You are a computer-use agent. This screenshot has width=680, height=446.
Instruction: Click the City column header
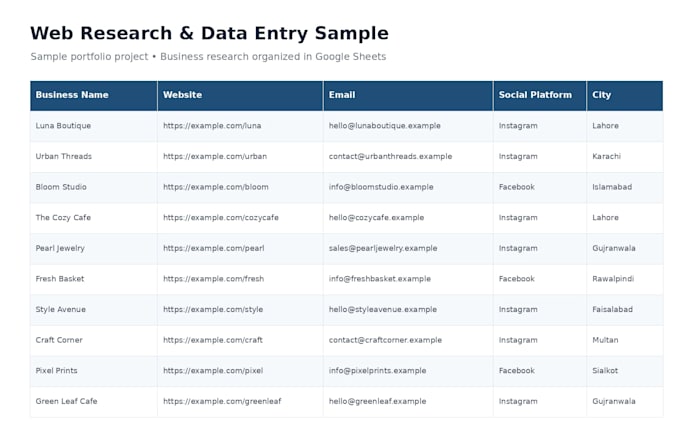(625, 95)
